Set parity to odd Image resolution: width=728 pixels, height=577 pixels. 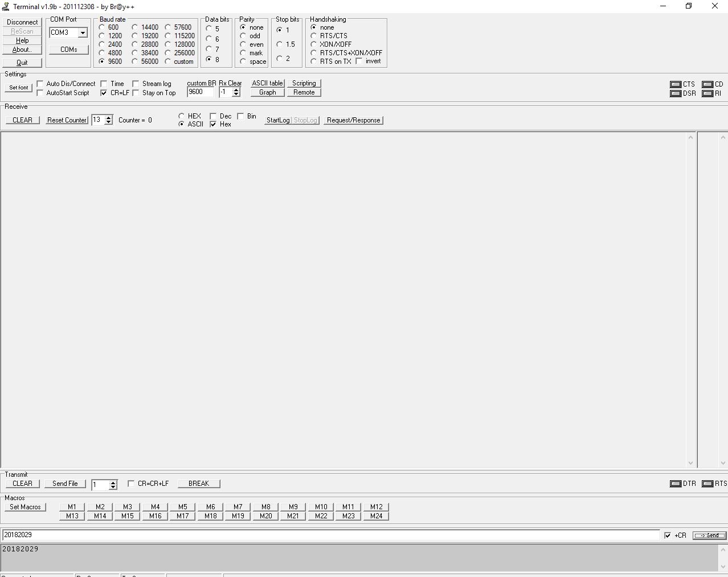[243, 35]
